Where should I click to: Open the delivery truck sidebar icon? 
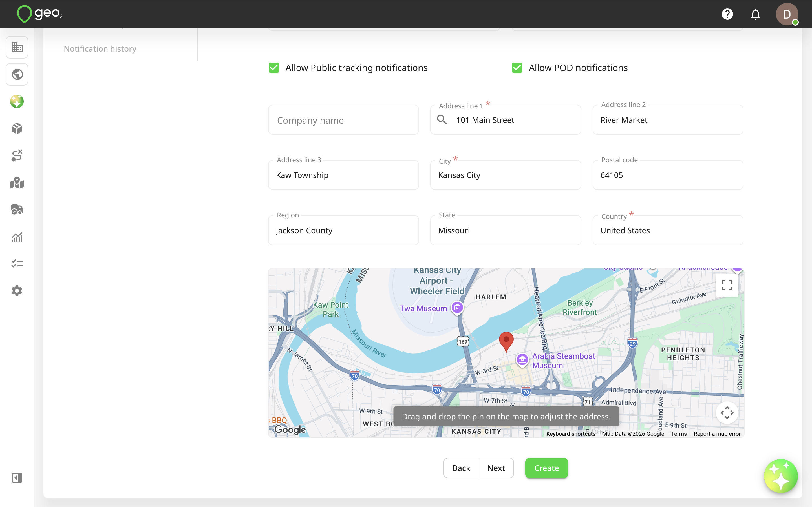pos(17,210)
